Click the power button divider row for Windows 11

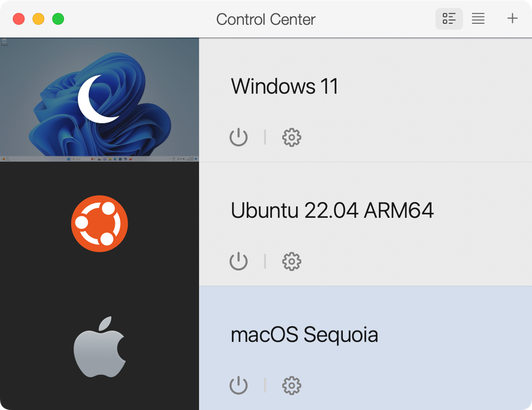[x=264, y=137]
